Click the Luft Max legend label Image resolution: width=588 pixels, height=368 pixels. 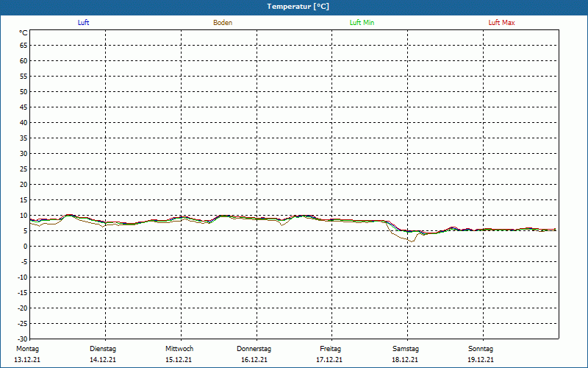[x=501, y=23]
